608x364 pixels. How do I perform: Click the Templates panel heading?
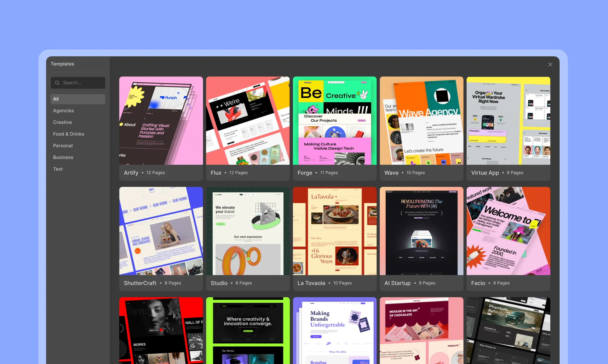pos(62,64)
